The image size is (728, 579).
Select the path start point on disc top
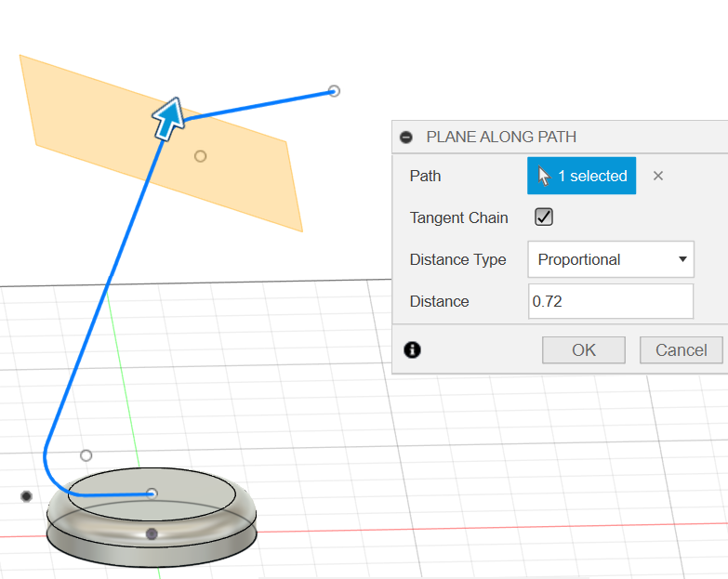[x=152, y=493]
